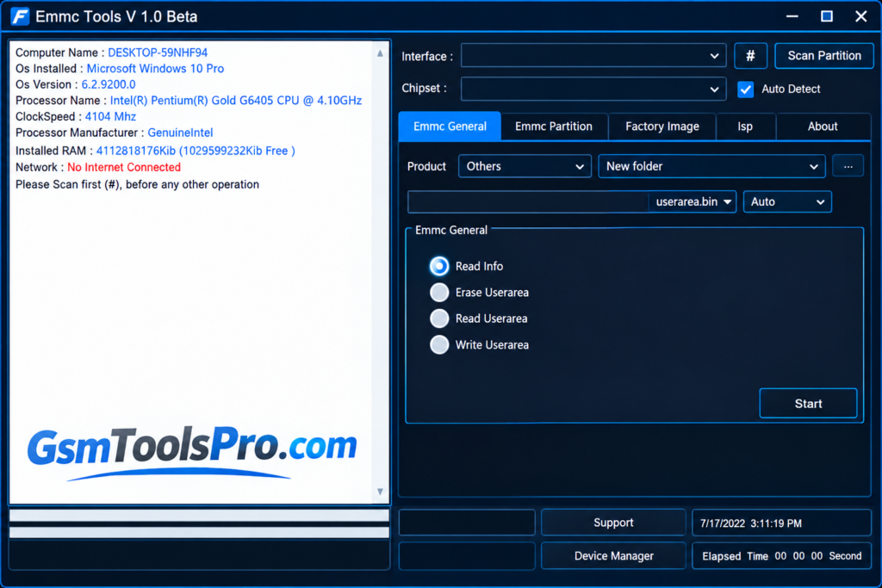Select the Read Info radio option
Image resolution: width=882 pixels, height=588 pixels.
point(439,266)
